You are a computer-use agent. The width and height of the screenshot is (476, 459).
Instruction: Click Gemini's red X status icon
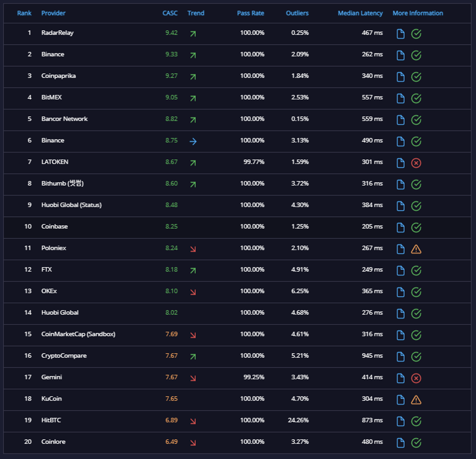click(416, 378)
